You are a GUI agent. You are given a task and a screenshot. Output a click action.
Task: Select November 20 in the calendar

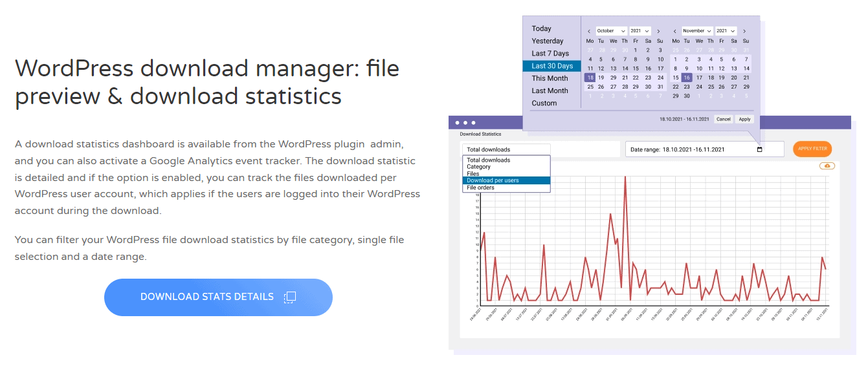click(x=735, y=78)
